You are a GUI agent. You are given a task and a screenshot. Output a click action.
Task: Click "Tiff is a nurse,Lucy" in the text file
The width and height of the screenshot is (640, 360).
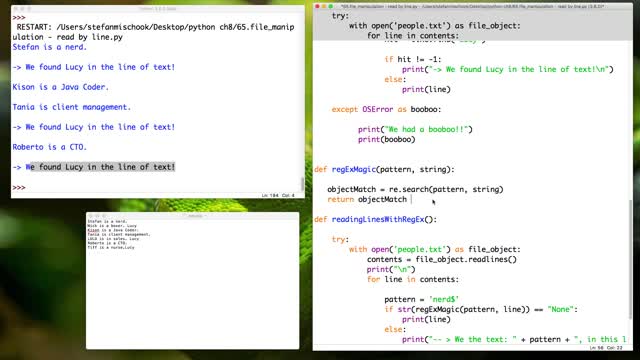[x=111, y=247]
